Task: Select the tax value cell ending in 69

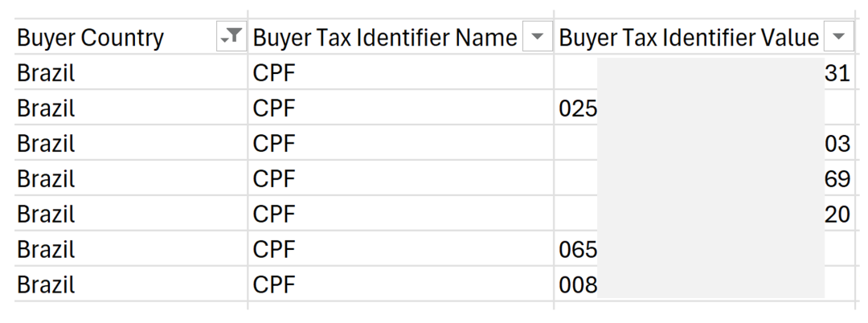Action: (705, 178)
